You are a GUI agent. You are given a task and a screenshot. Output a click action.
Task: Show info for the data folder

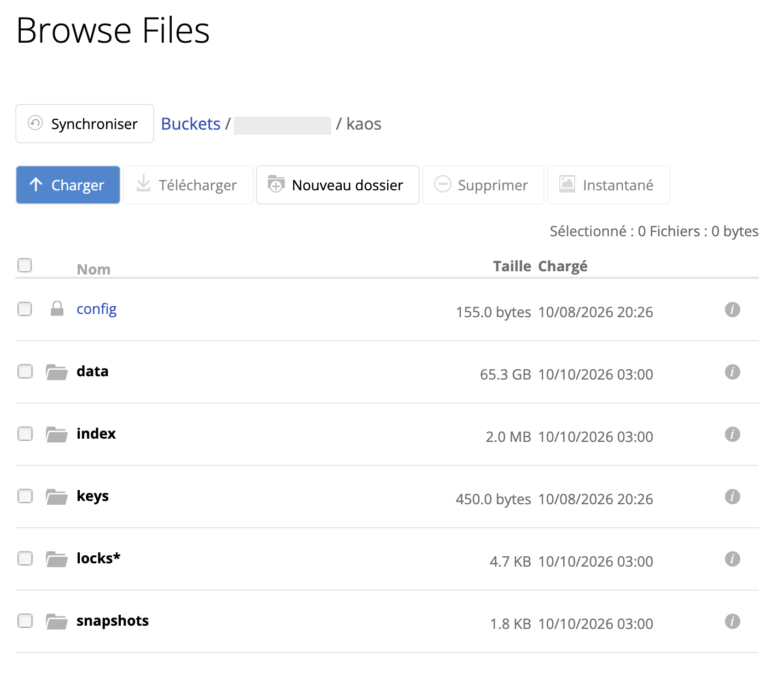click(x=733, y=372)
